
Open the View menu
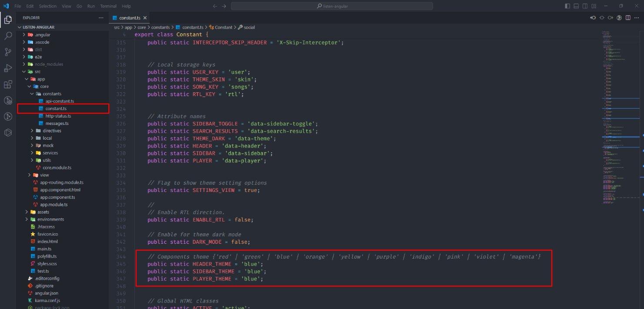point(67,6)
